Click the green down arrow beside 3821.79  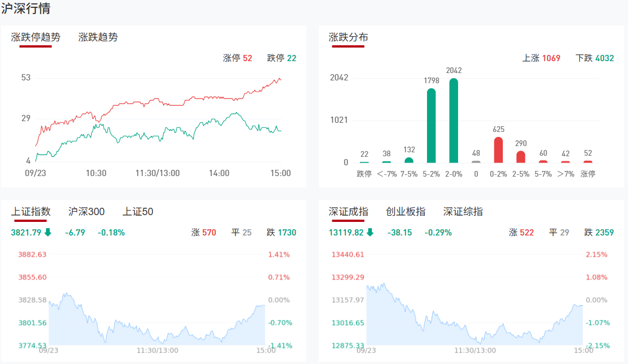(48, 232)
